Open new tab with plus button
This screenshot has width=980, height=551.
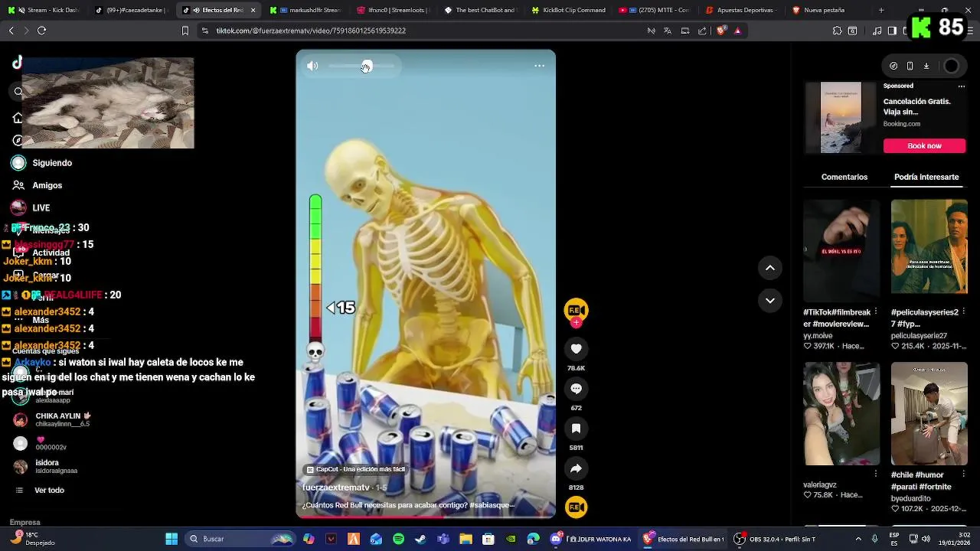pyautogui.click(x=881, y=10)
